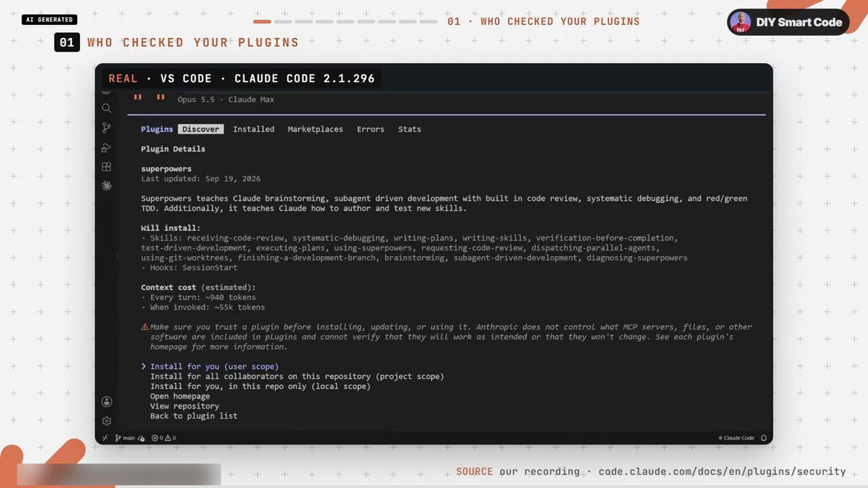Open the Manage gear in activity bar
The height and width of the screenshot is (488, 868).
click(x=106, y=421)
